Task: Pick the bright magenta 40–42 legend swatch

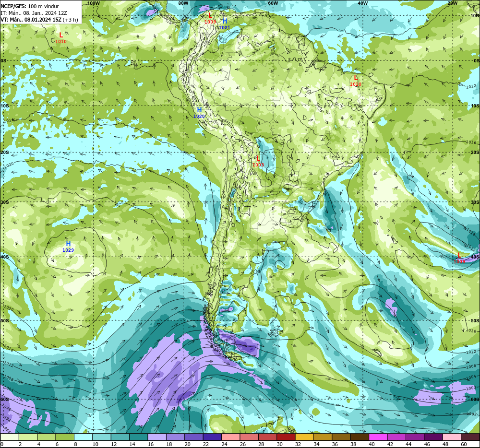Action: [x=378, y=437]
